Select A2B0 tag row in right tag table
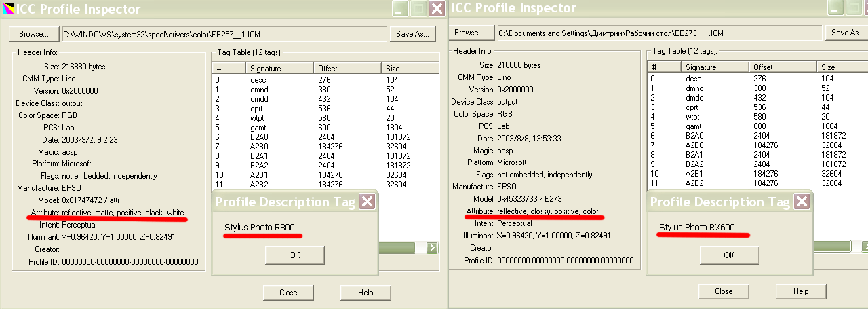This screenshot has width=868, height=309. tap(758, 145)
